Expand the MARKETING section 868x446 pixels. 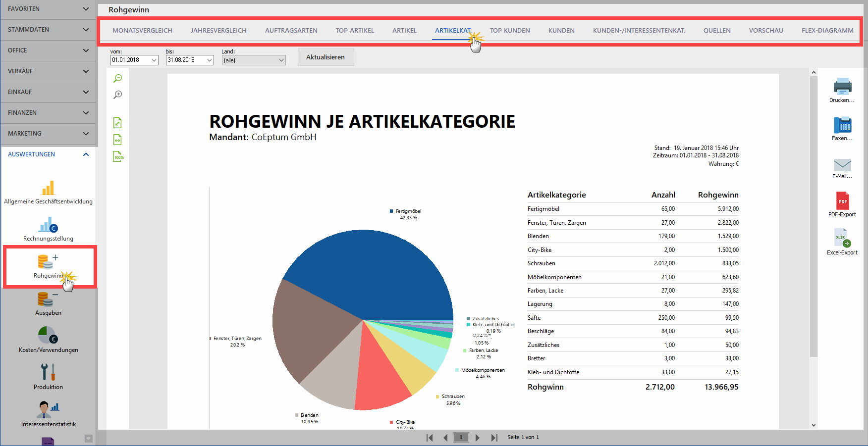[48, 134]
